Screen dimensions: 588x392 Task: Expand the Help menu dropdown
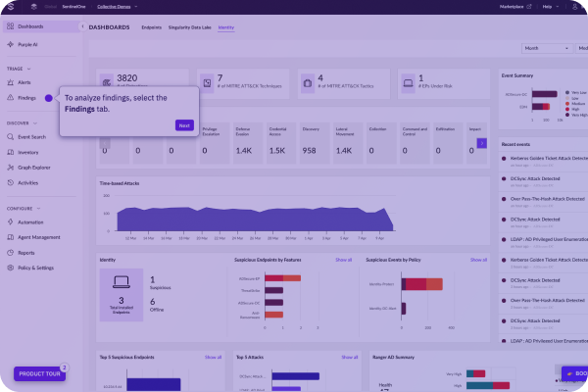point(551,7)
